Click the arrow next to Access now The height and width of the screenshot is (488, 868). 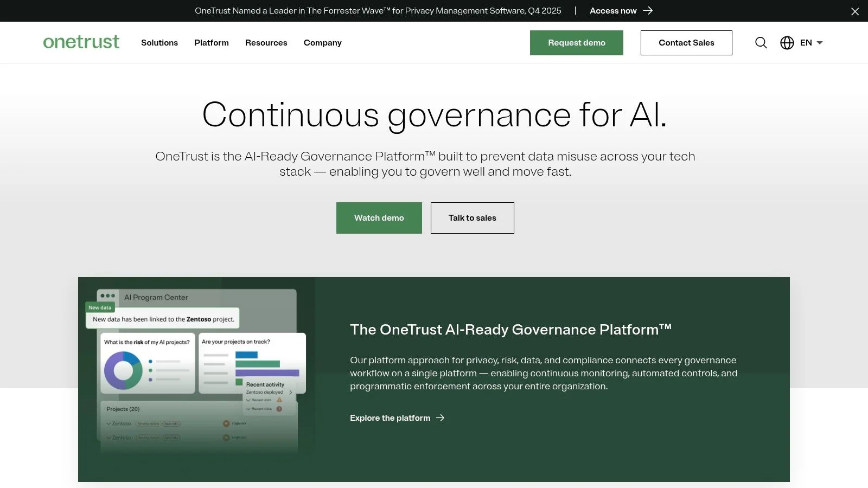[647, 10]
